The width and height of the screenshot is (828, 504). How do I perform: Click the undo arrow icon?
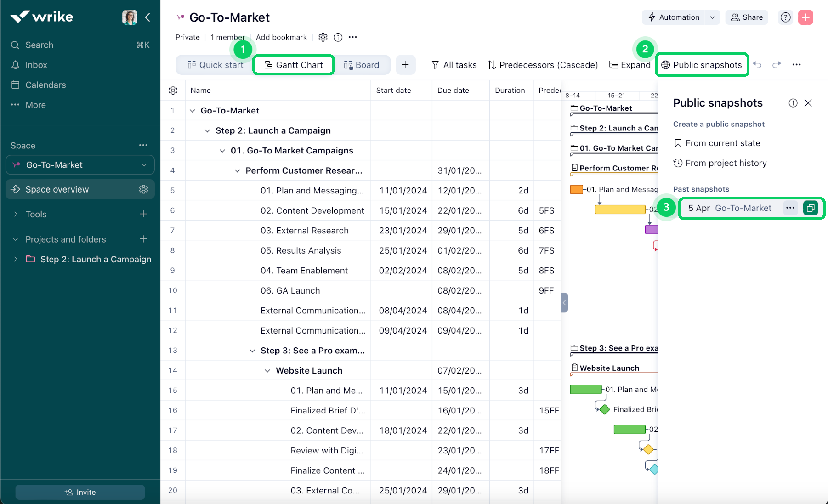coord(757,65)
